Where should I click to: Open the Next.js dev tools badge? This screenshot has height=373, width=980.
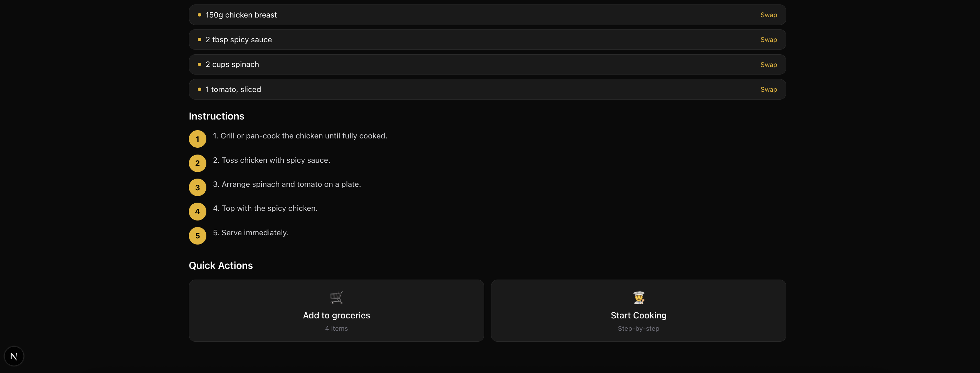coord(14,356)
